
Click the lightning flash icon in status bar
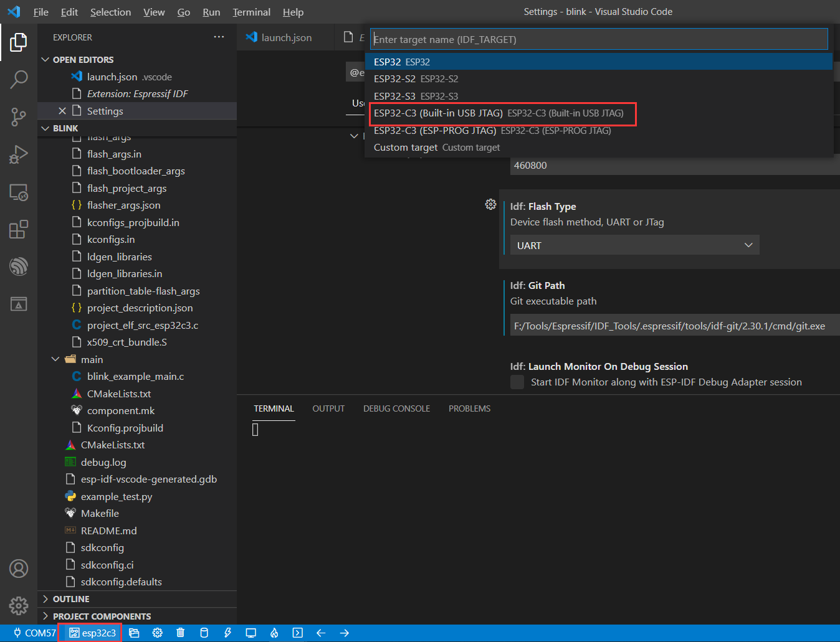coord(227,633)
